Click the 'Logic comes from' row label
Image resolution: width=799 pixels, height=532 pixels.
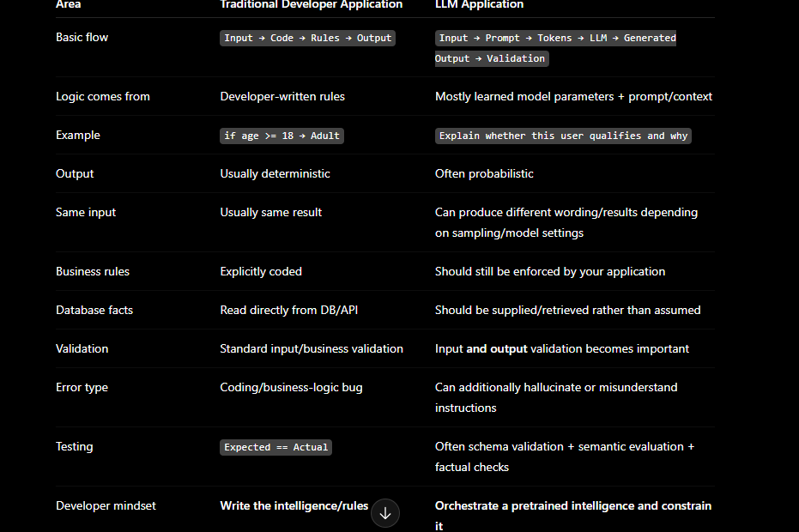pyautogui.click(x=103, y=96)
